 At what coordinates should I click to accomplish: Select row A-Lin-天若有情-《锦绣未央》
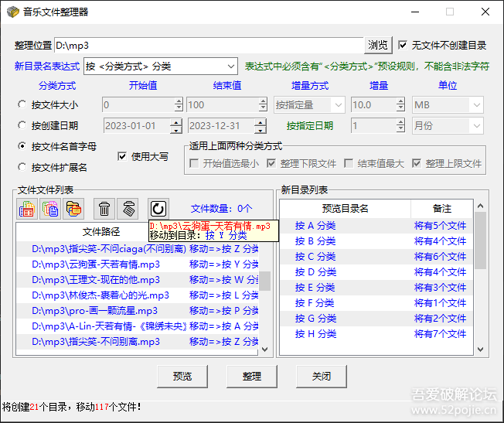point(138,326)
